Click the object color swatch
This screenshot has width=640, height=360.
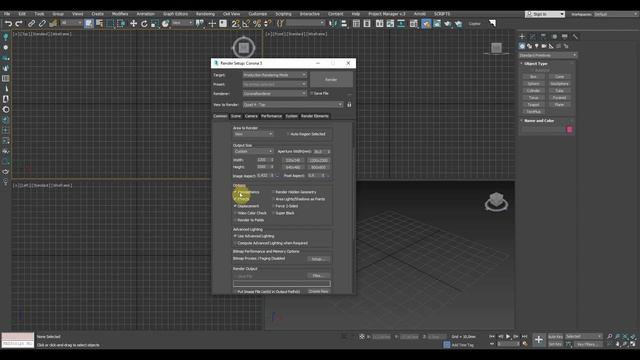[x=569, y=129]
